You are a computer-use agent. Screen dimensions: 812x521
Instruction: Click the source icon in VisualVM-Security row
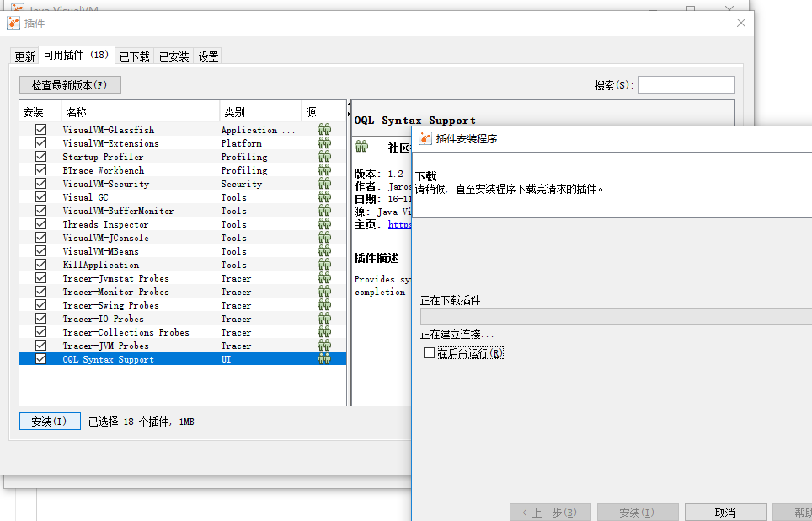coord(324,184)
